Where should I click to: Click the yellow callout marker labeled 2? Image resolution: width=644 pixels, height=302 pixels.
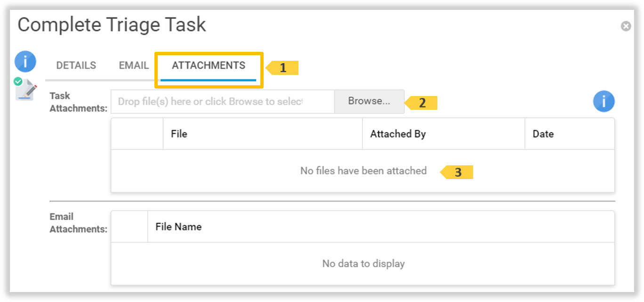[422, 103]
